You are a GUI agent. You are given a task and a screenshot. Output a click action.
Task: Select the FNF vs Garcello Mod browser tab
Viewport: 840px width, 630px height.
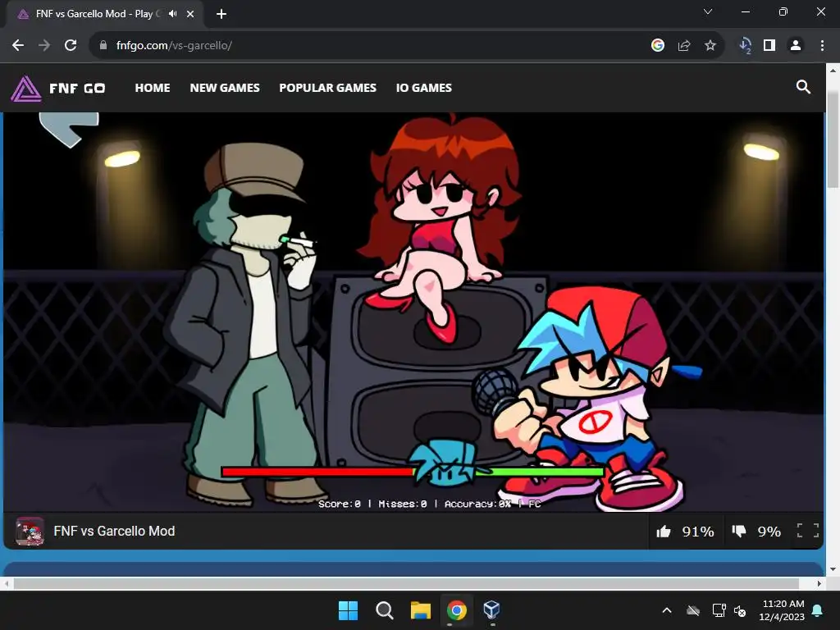coord(104,15)
